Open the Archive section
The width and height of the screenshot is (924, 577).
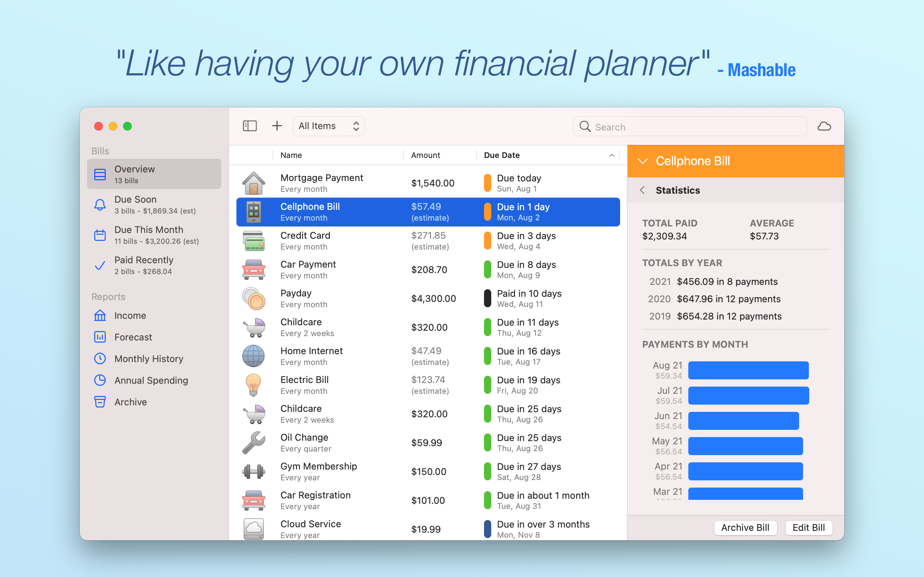[x=130, y=402]
